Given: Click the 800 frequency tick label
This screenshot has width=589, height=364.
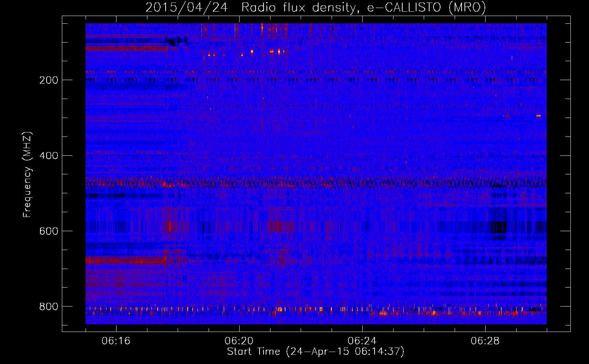Looking at the screenshot, I should [49, 307].
